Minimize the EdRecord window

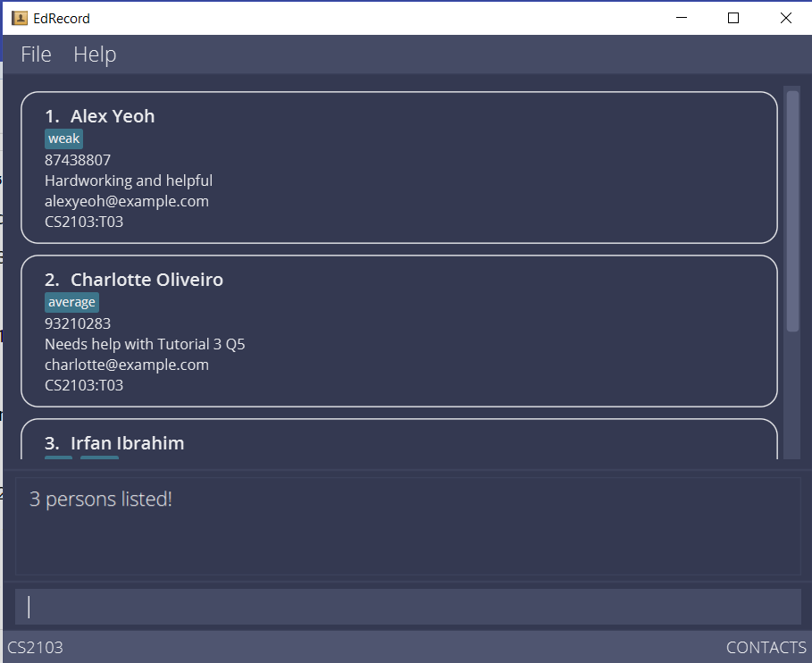682,18
